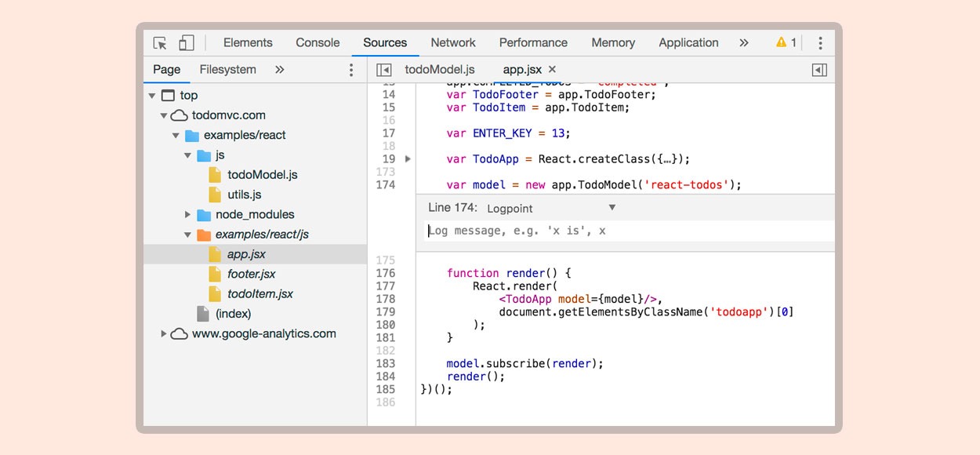Image resolution: width=980 pixels, height=455 pixels.
Task: Click the ENTER_KEY variable on line 17
Action: tap(502, 133)
